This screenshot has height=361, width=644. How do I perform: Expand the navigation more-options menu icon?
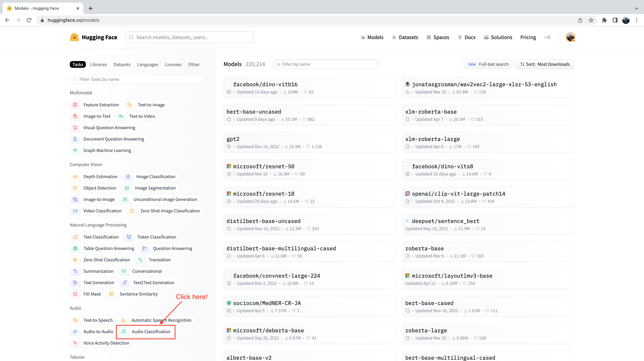tap(547, 37)
